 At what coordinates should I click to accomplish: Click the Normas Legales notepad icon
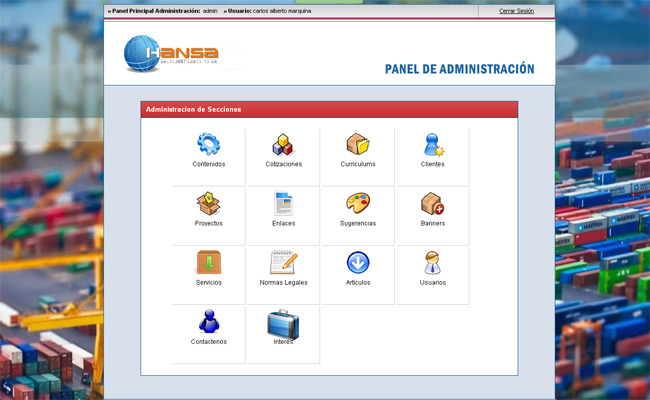(x=283, y=262)
